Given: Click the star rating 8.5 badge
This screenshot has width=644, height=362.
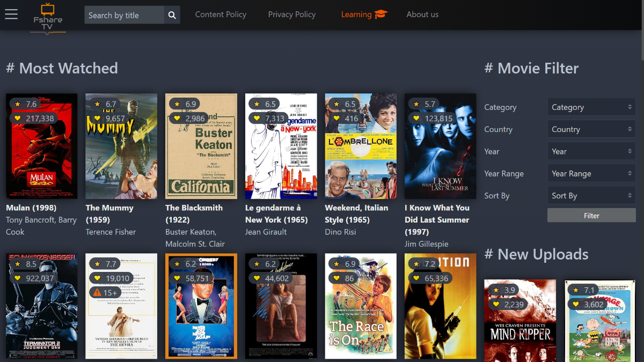Looking at the screenshot, I should pyautogui.click(x=26, y=264).
